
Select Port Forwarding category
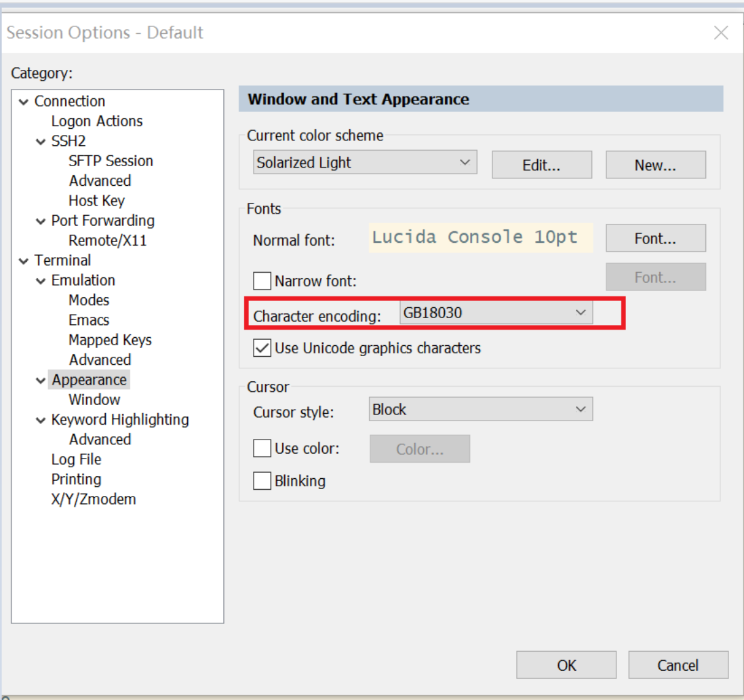tap(102, 220)
